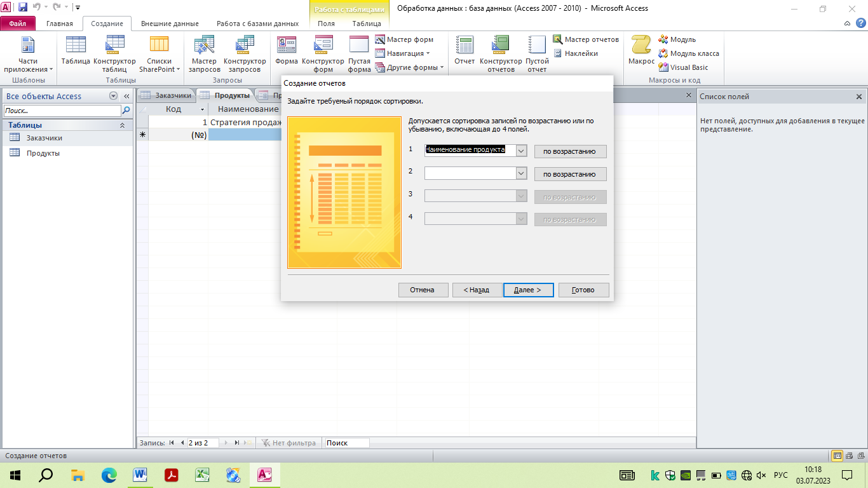This screenshot has width=868, height=488.
Task: Toggle sort order for sort field 1
Action: [x=570, y=151]
